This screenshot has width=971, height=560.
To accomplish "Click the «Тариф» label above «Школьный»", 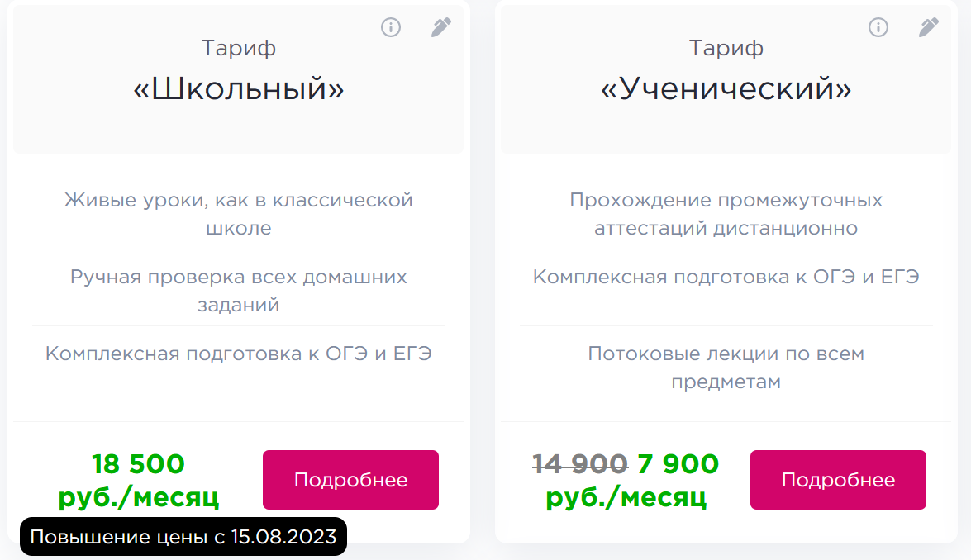I will coord(239,48).
